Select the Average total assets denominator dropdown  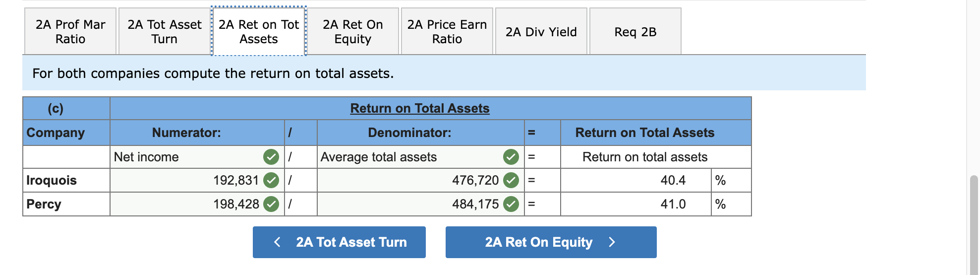420,157
